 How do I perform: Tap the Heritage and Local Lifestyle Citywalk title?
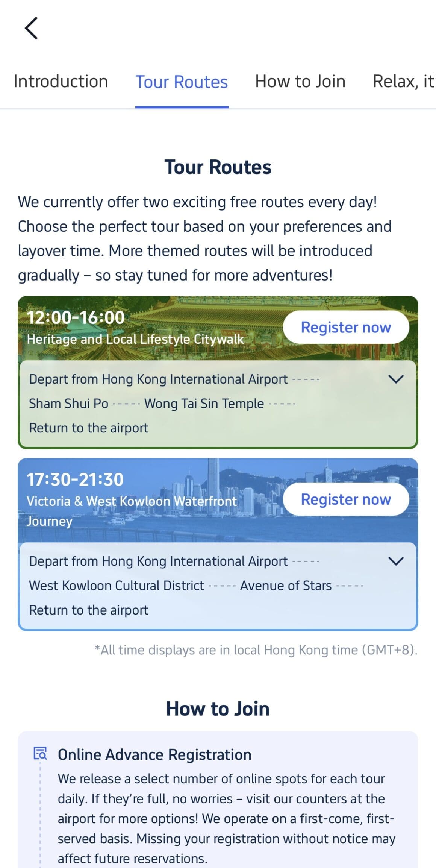tap(135, 339)
